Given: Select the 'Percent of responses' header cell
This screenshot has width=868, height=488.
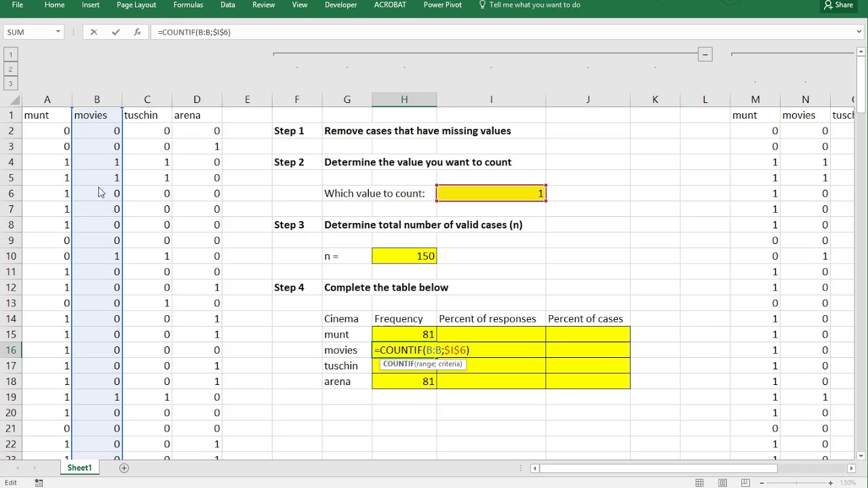Looking at the screenshot, I should tap(492, 319).
